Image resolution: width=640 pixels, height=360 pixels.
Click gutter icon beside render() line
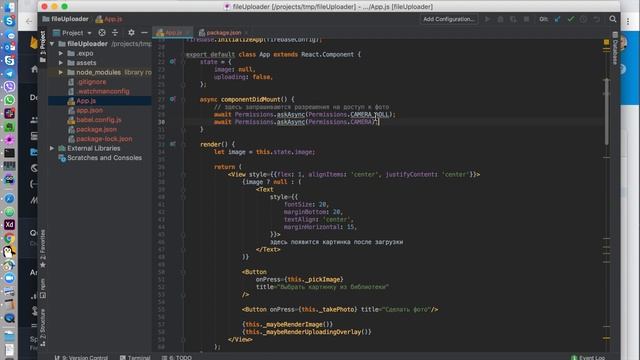point(172,144)
